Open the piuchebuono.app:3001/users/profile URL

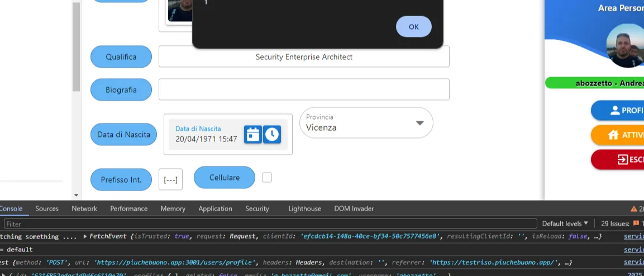[x=175, y=263]
